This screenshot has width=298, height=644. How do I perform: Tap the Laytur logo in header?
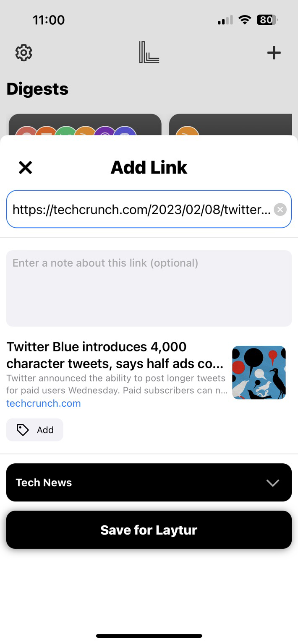pos(149,52)
